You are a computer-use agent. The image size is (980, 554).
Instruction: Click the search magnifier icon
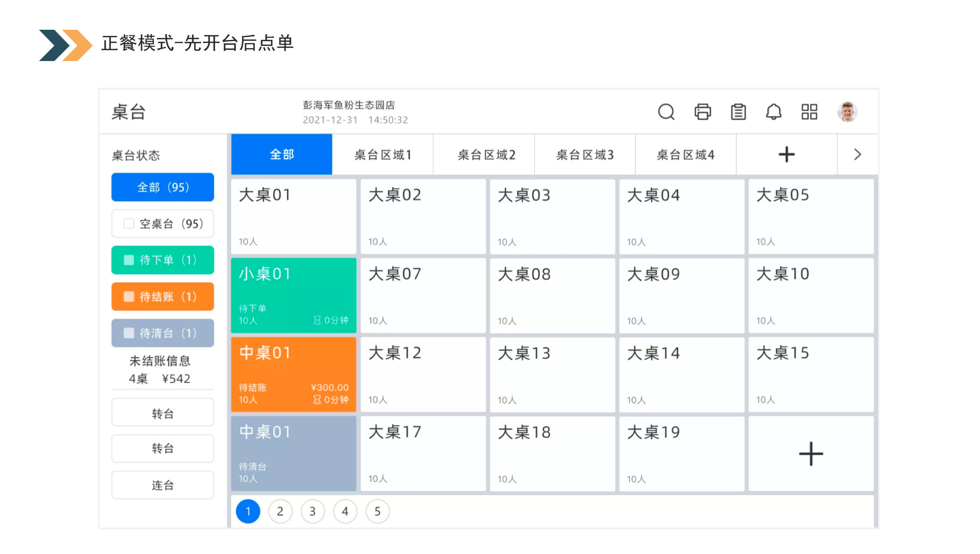click(x=666, y=112)
